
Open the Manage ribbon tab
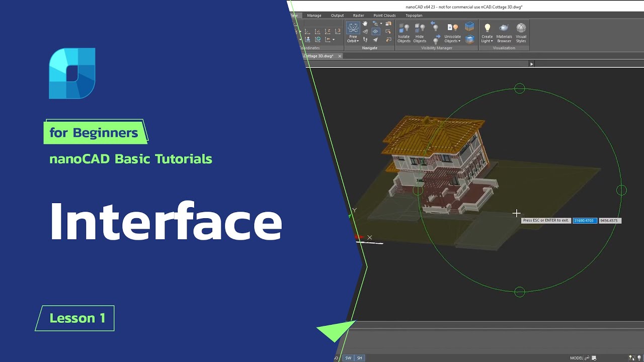[x=314, y=16]
